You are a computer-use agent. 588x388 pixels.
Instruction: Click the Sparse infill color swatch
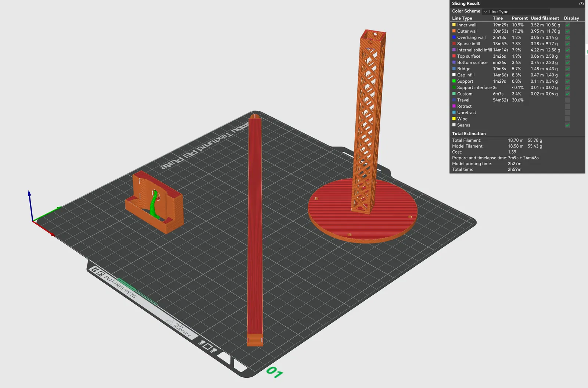pyautogui.click(x=454, y=44)
